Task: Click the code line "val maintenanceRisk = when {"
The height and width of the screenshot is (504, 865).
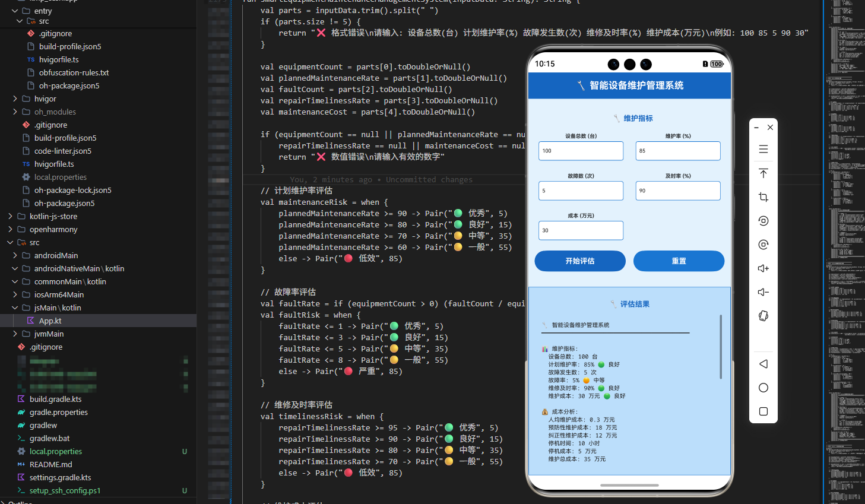Action: tap(324, 202)
